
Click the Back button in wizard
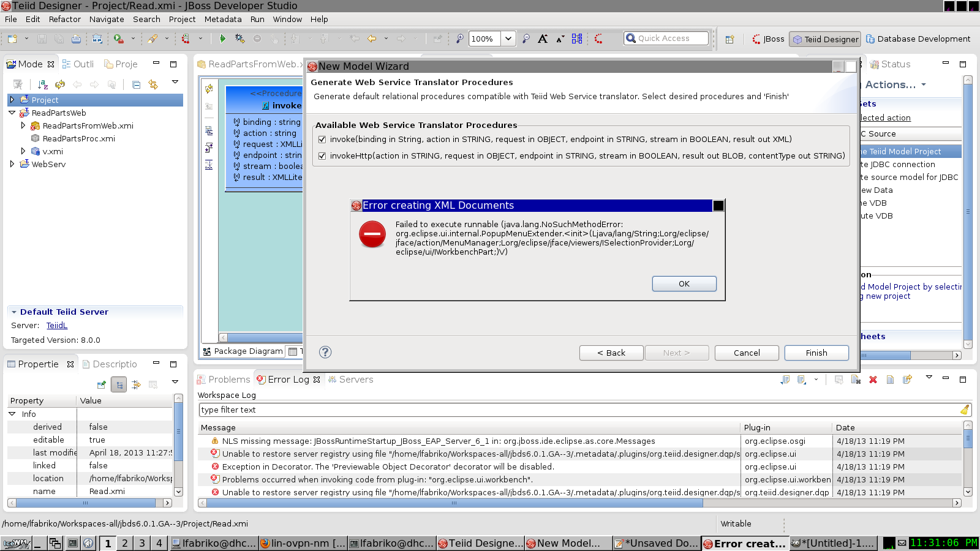611,353
